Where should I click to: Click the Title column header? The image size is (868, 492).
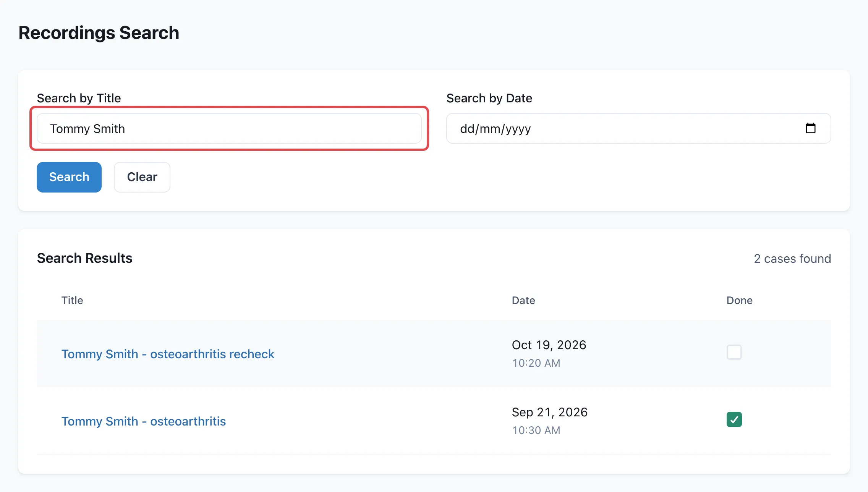pyautogui.click(x=72, y=300)
